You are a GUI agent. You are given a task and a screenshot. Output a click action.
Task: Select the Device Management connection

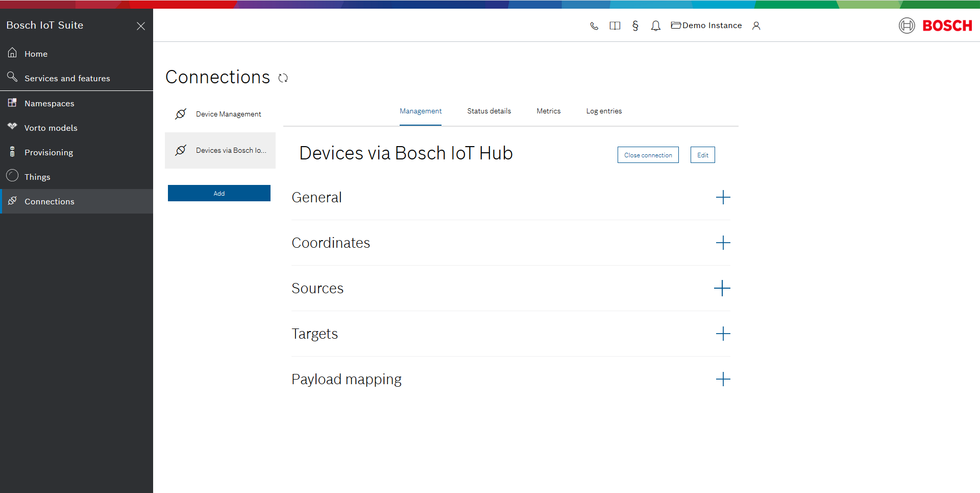click(220, 114)
